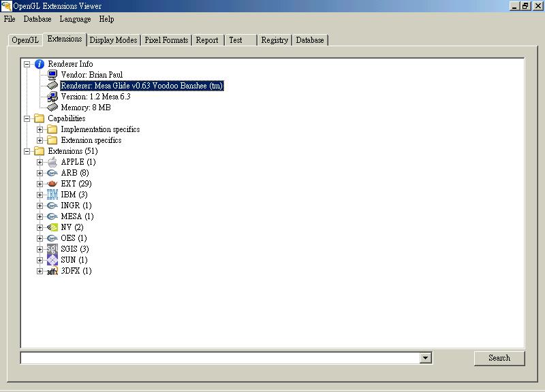The width and height of the screenshot is (545, 392).
Task: Switch to the Display Modes tab
Action: click(x=113, y=40)
